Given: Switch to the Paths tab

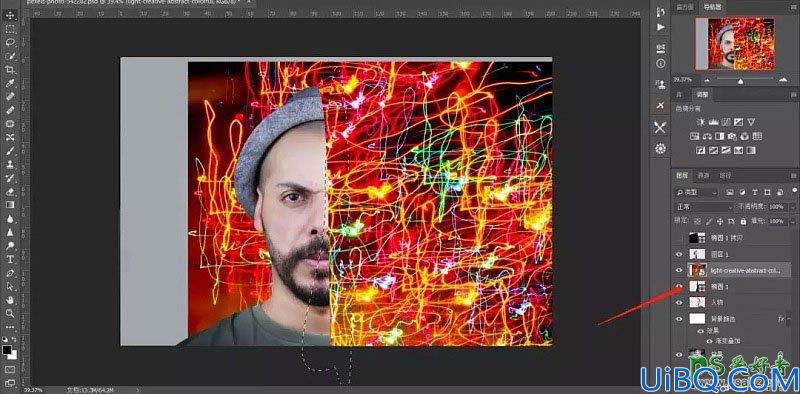Looking at the screenshot, I should pyautogui.click(x=725, y=175).
